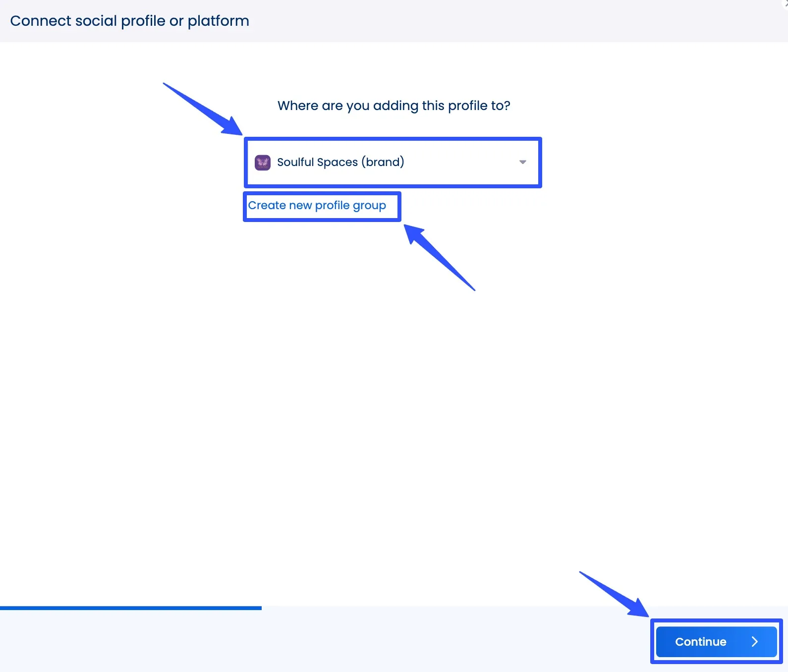Expand the profile group dropdown caret
The width and height of the screenshot is (788, 672).
click(522, 162)
